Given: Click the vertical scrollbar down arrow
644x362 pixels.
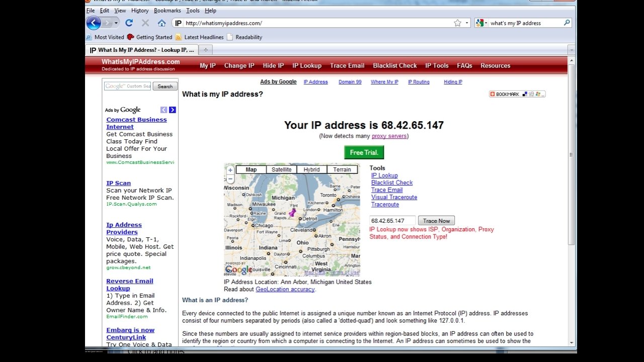Looking at the screenshot, I should tap(571, 342).
